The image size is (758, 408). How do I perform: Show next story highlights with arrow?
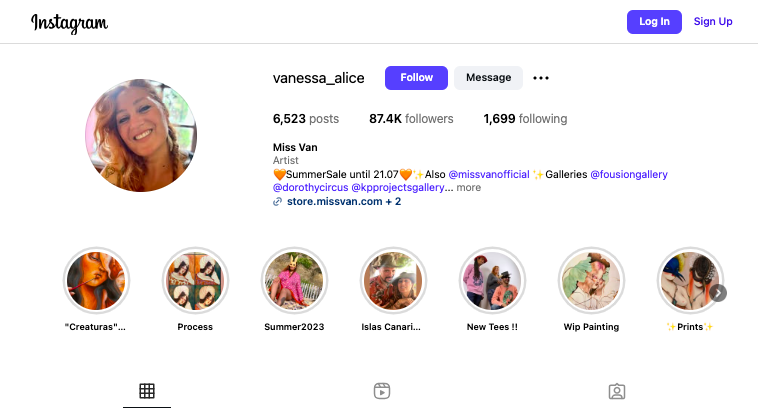click(x=718, y=293)
